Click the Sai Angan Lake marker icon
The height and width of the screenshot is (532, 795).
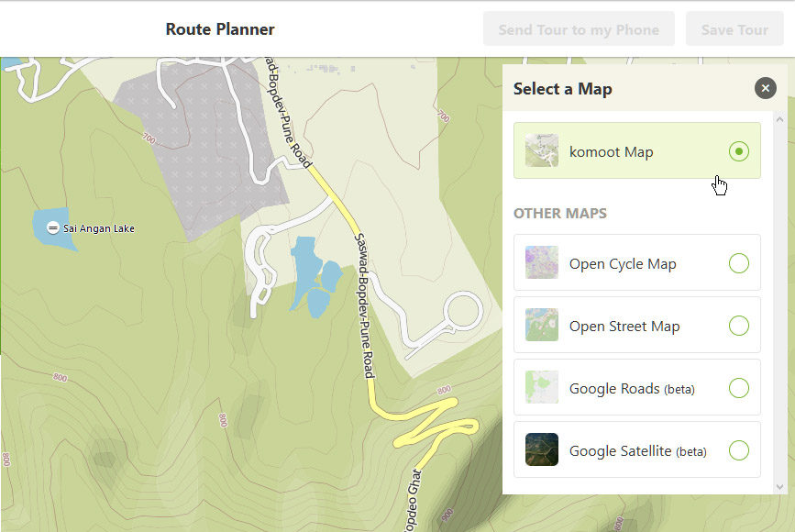(53, 227)
